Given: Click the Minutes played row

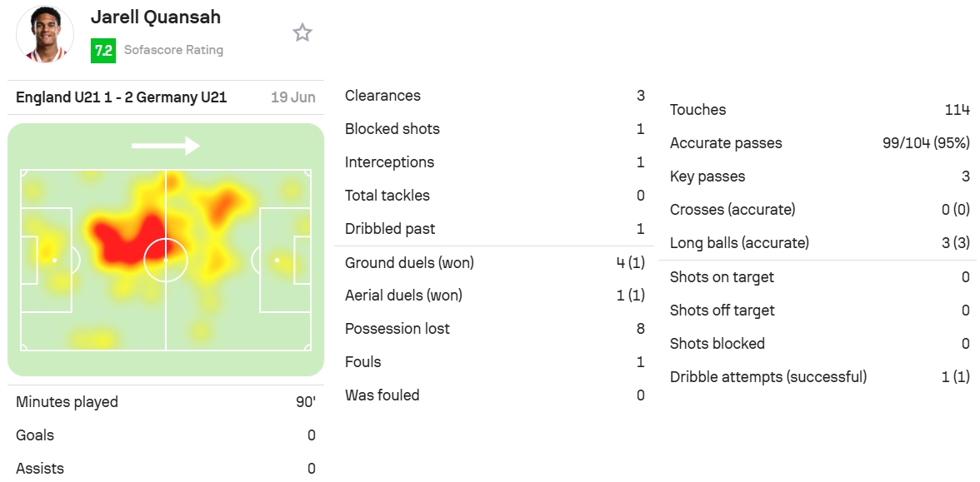Looking at the screenshot, I should click(166, 401).
